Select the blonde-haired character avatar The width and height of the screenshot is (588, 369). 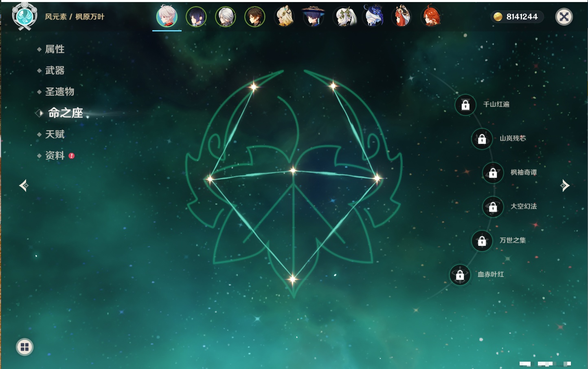click(284, 17)
